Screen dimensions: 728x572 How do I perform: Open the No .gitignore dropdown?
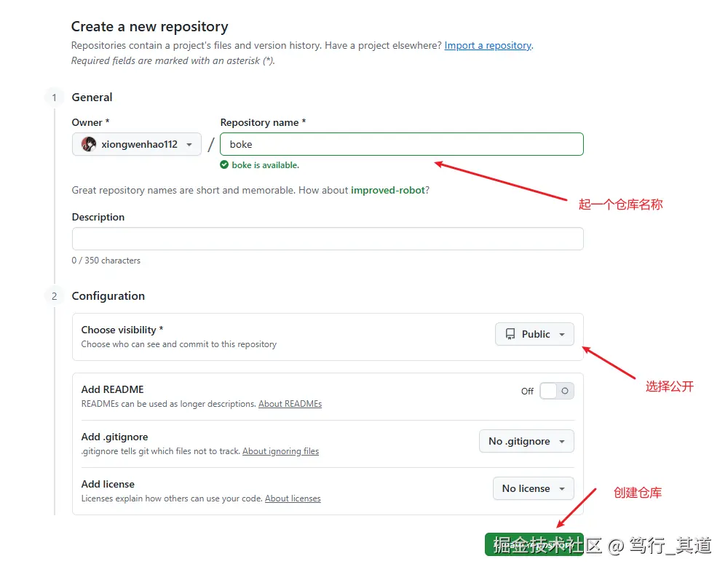(x=526, y=441)
